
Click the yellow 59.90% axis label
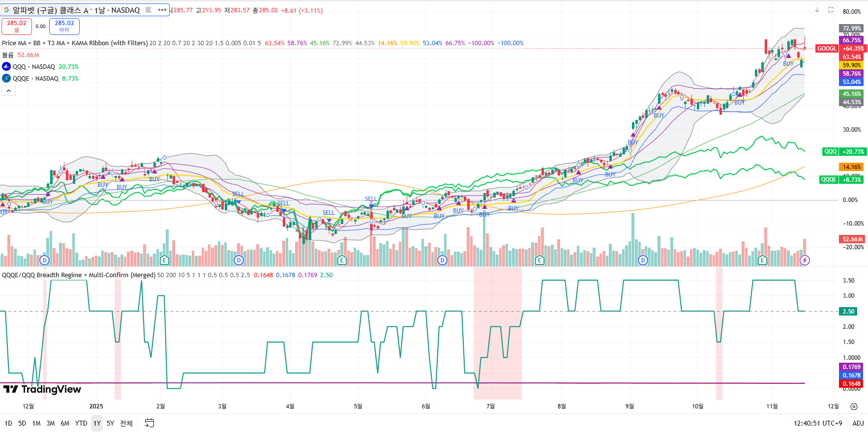851,65
